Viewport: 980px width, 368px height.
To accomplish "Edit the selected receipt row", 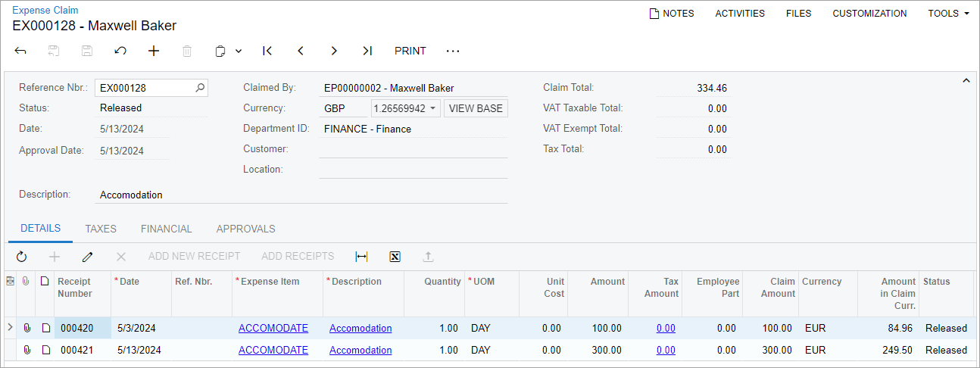I will 88,257.
